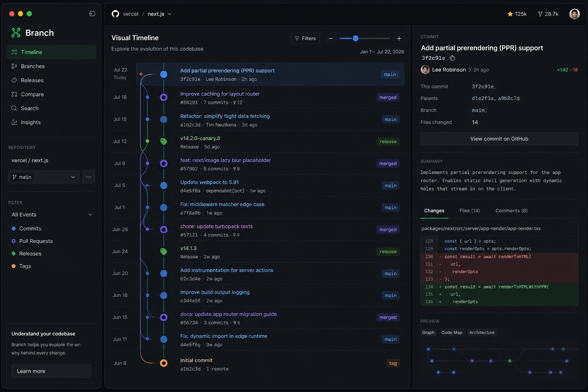Open Compare in the sidebar

51,94
